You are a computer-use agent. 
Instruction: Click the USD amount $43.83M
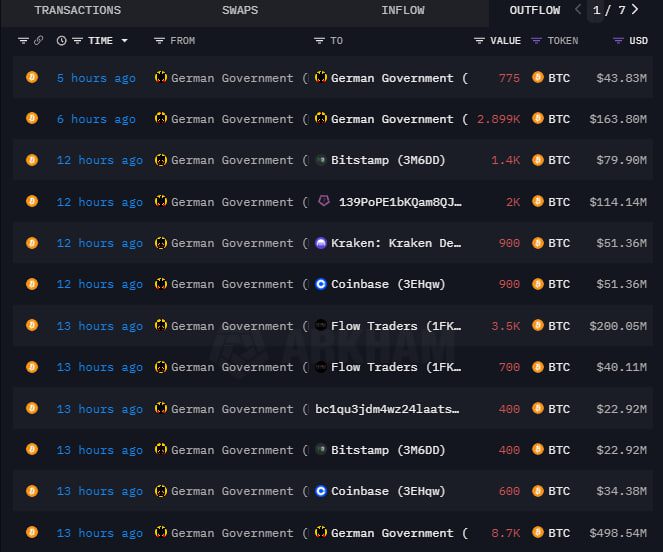tap(622, 78)
